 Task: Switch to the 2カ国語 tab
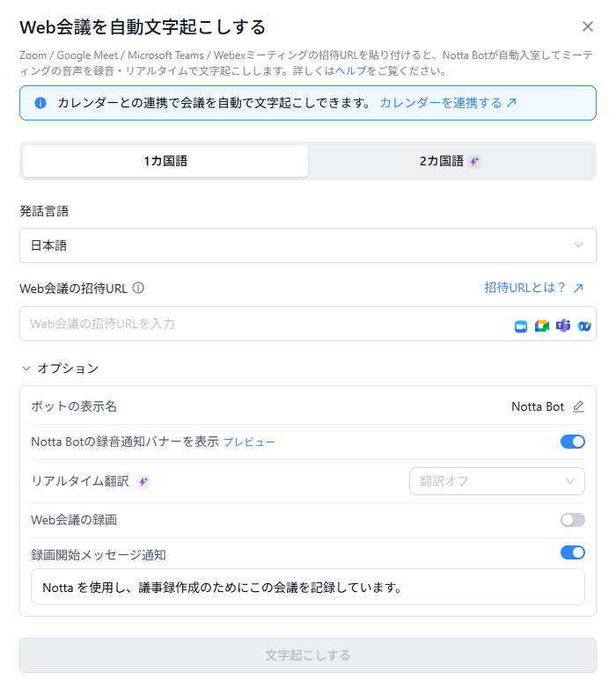tap(451, 161)
